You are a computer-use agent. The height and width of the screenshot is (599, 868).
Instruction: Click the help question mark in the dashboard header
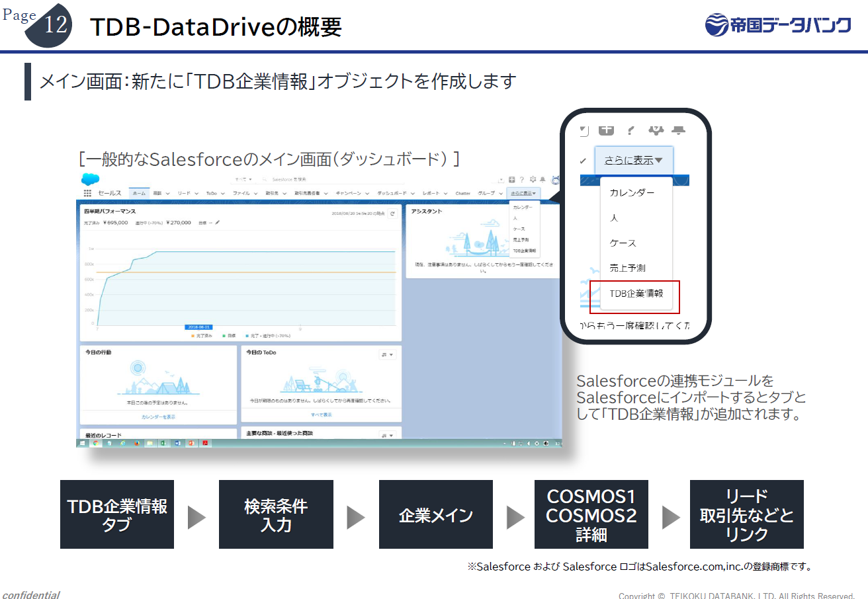[x=521, y=180]
